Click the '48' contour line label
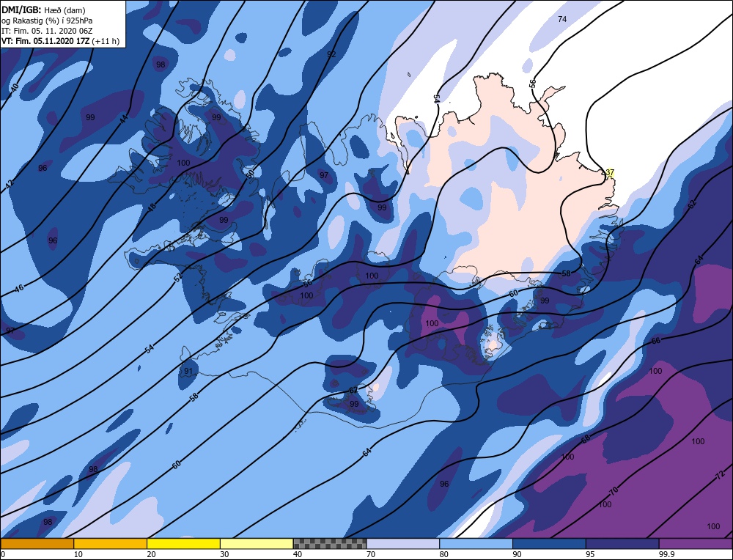 (152, 207)
